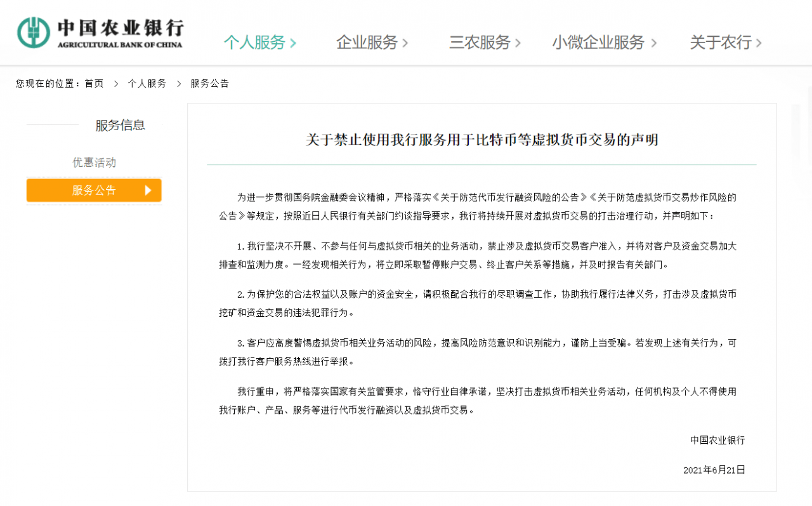The image size is (812, 506).
Task: Open the 小微企业服务 menu item
Action: coord(601,43)
